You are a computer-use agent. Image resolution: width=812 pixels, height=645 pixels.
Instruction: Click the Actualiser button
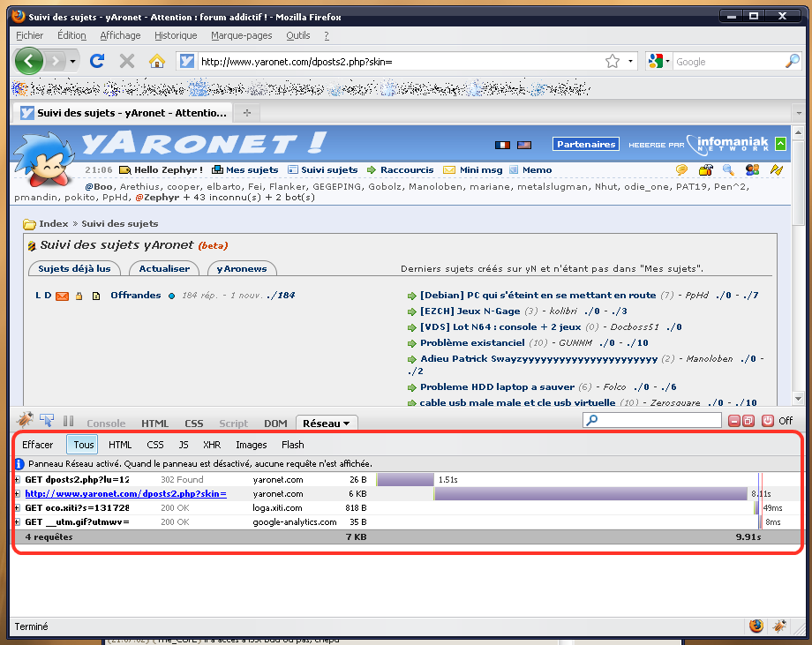point(164,268)
